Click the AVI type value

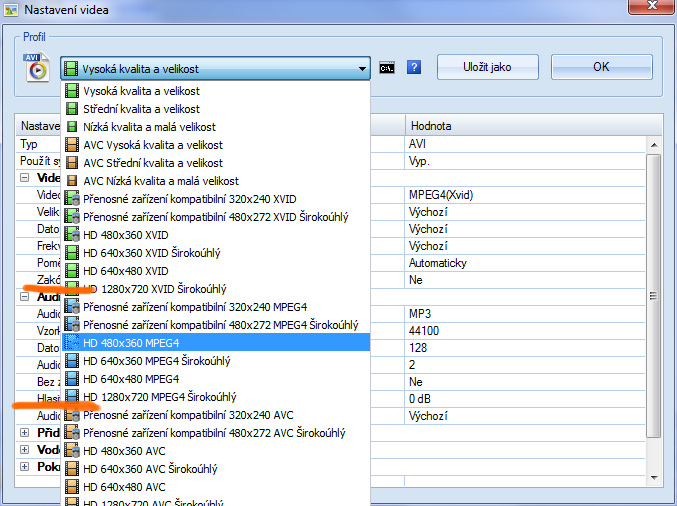pos(525,144)
